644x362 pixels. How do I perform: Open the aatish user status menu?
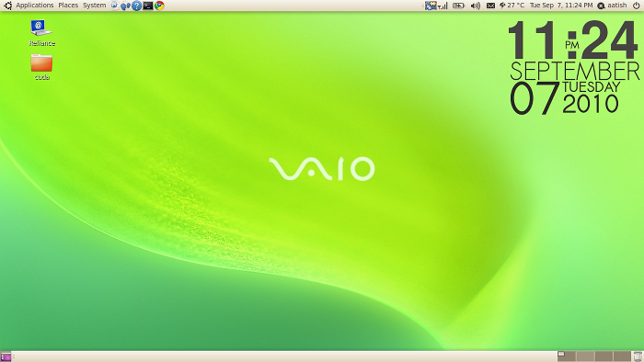(612, 6)
